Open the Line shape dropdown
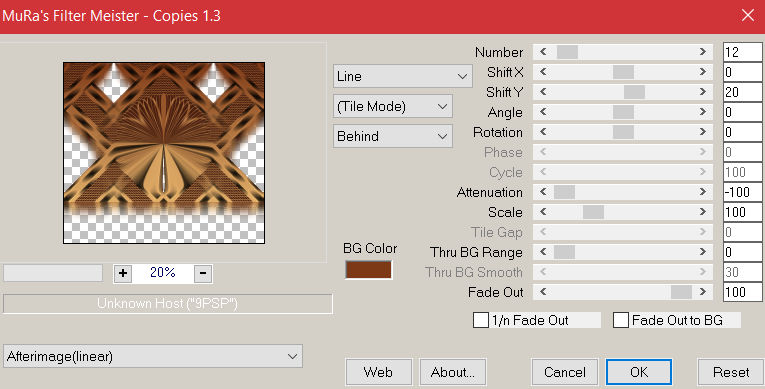 point(403,76)
